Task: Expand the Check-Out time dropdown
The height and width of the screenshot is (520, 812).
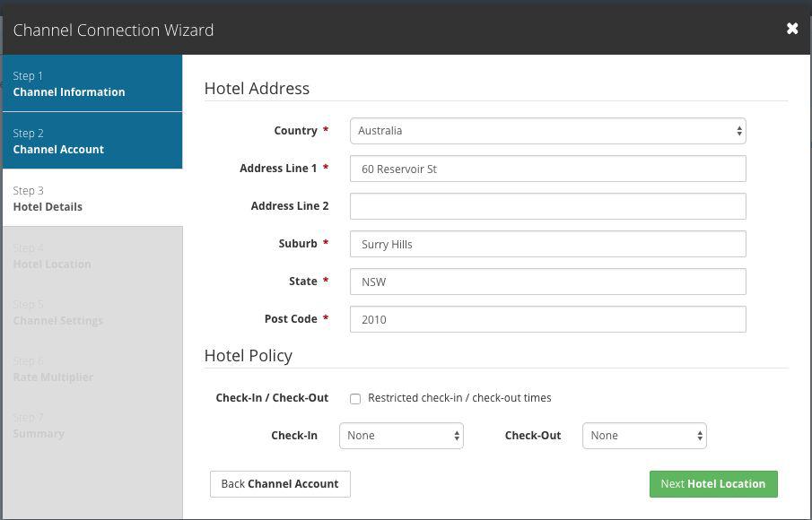Action: pos(644,436)
